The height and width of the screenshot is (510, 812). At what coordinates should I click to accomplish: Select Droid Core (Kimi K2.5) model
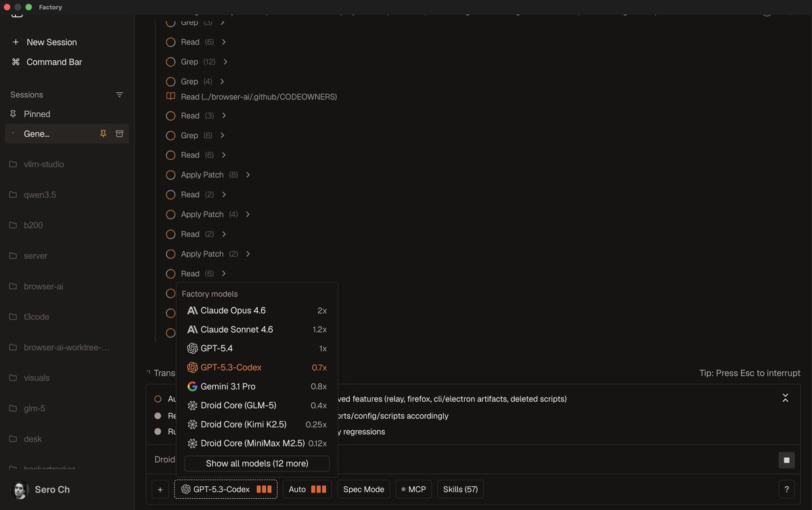point(257,425)
